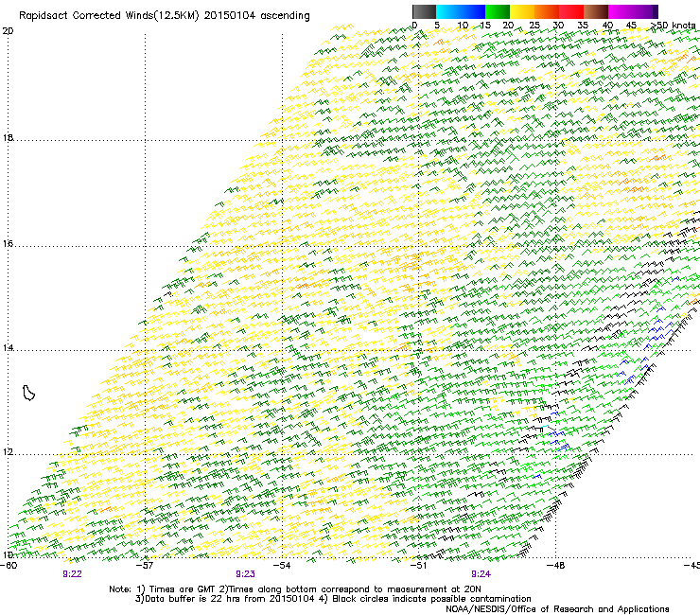
Task: Click the '>50 knots' legend label
Action: (674, 25)
